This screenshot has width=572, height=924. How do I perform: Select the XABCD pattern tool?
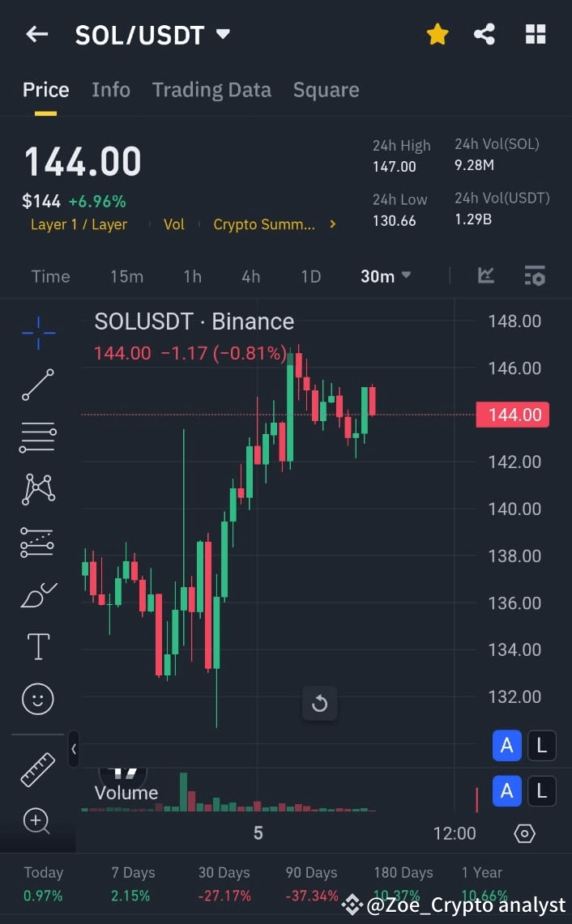[x=37, y=489]
